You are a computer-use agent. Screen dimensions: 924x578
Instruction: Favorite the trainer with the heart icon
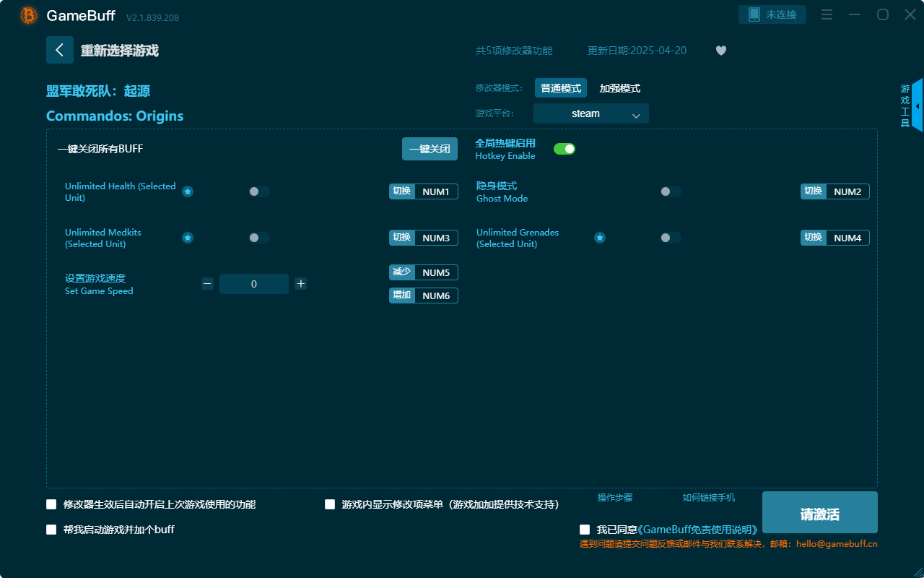click(720, 51)
